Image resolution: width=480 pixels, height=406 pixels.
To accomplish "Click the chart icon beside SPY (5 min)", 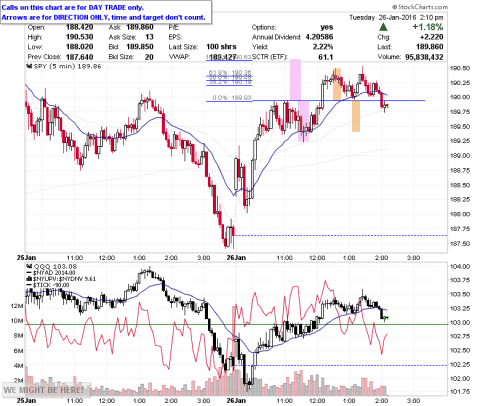I will point(29,67).
